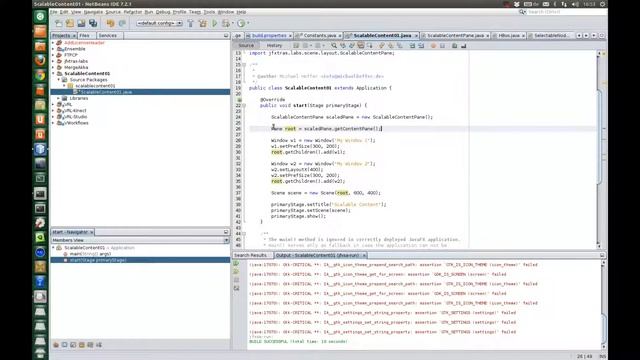The width and height of the screenshot is (640, 360).
Task: Close the ScalableContent01.java editor tab
Action: (x=416, y=36)
